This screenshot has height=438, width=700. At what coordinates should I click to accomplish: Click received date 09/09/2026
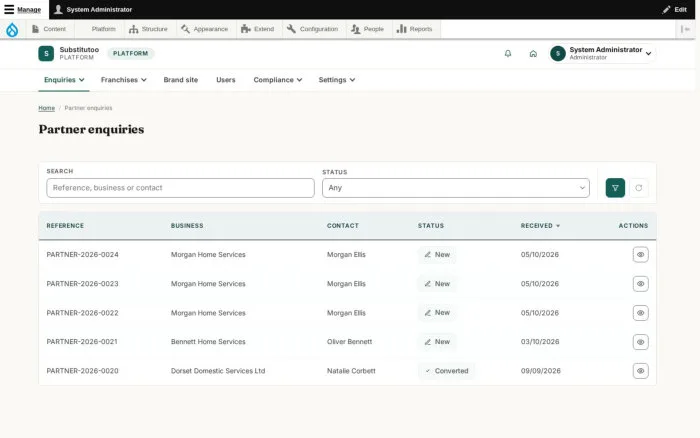(541, 371)
